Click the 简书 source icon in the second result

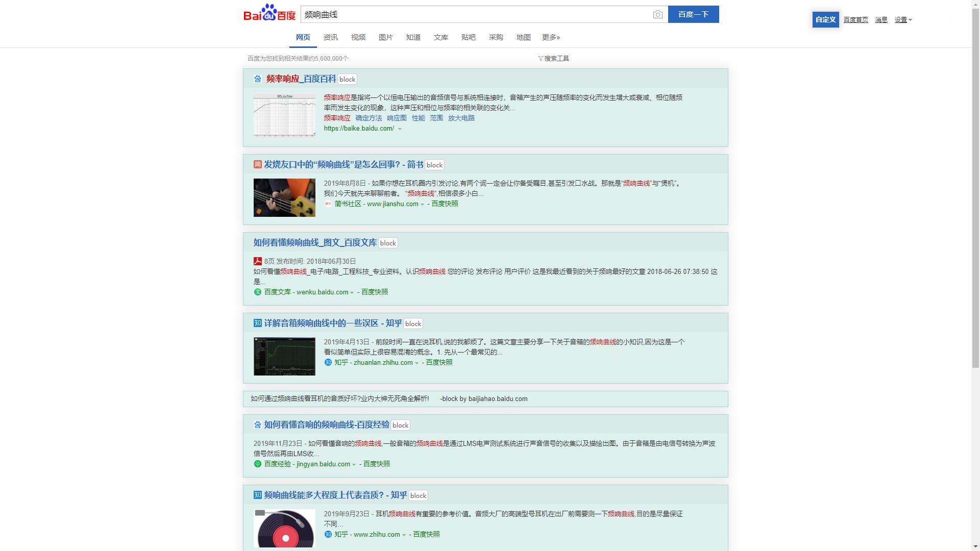point(327,204)
